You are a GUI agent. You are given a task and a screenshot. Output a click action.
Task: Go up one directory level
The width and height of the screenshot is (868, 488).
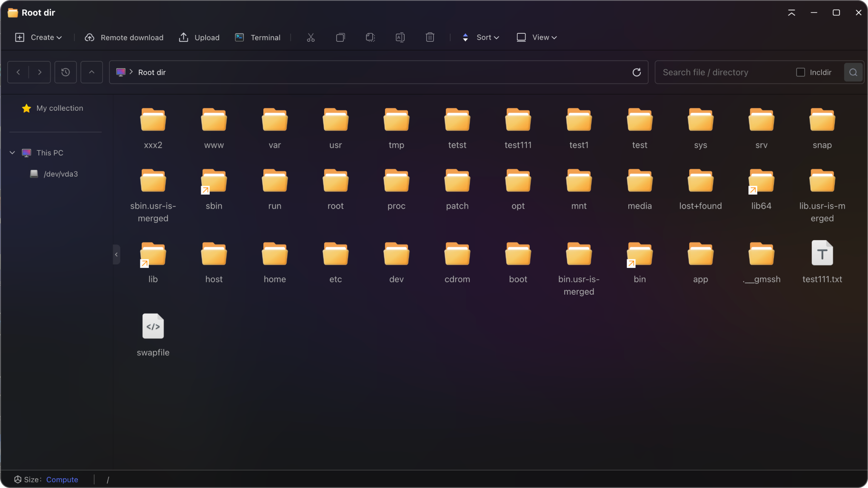coord(91,72)
